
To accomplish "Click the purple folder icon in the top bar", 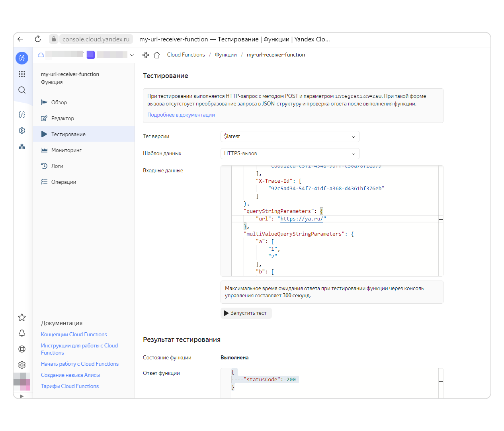I will 91,55.
